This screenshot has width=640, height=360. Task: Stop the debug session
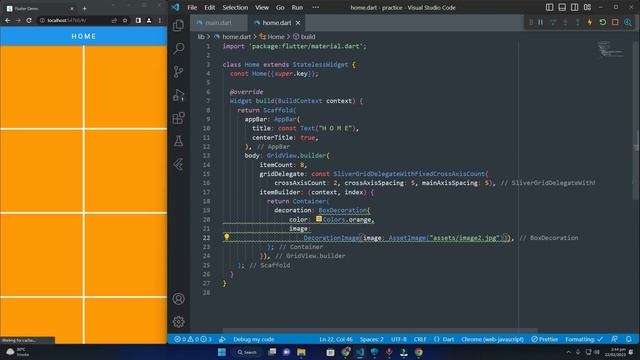click(x=615, y=22)
